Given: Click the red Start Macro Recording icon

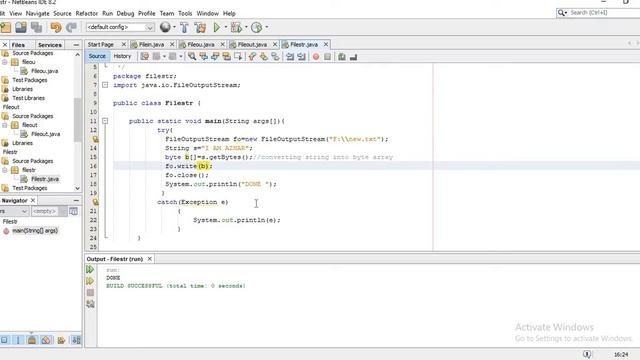Looking at the screenshot, I should point(316,57).
